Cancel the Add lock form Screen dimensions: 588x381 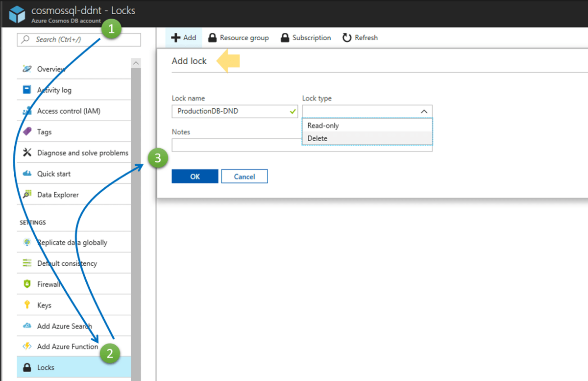244,176
